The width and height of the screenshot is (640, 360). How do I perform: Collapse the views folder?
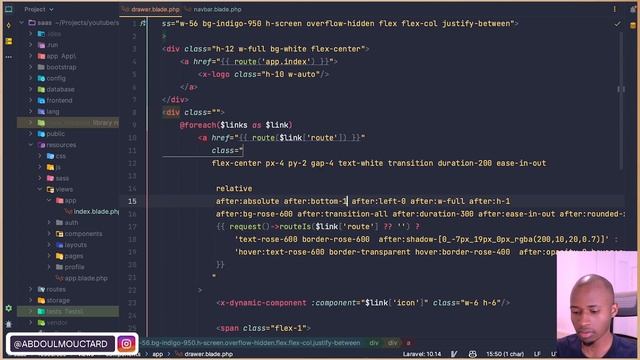click(x=40, y=189)
